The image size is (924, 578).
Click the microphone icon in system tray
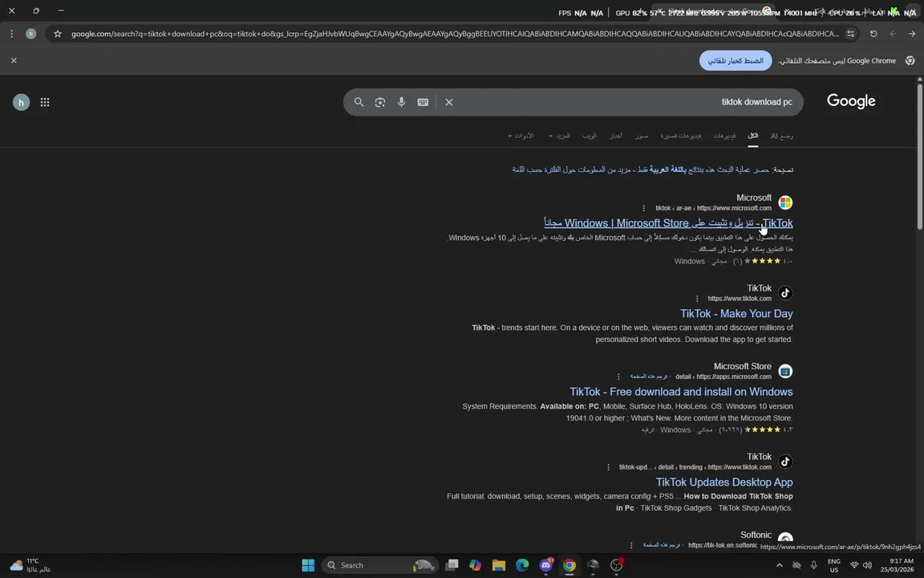814,565
